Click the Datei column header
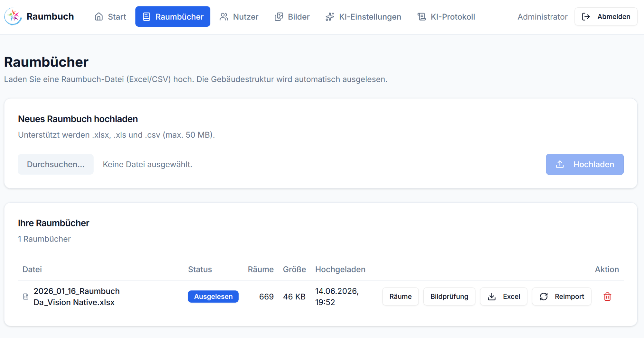This screenshot has width=644, height=338. pyautogui.click(x=32, y=269)
